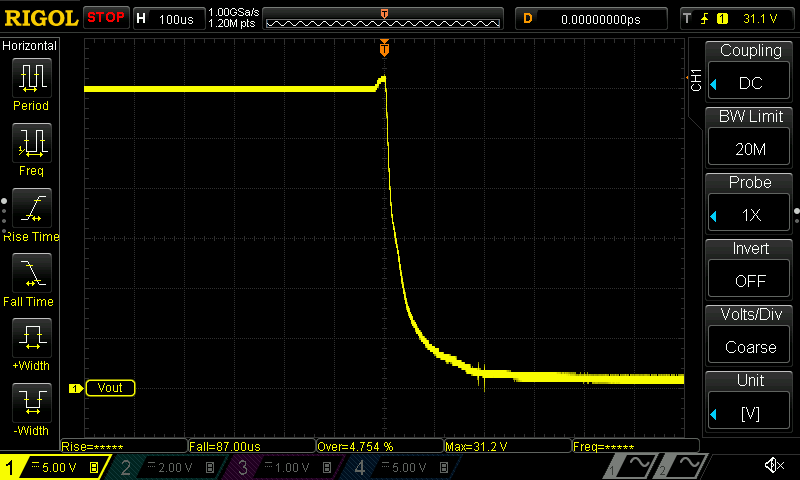Click the trigger level 31.1 V readout
The width and height of the screenshot is (800, 480).
pyautogui.click(x=760, y=19)
